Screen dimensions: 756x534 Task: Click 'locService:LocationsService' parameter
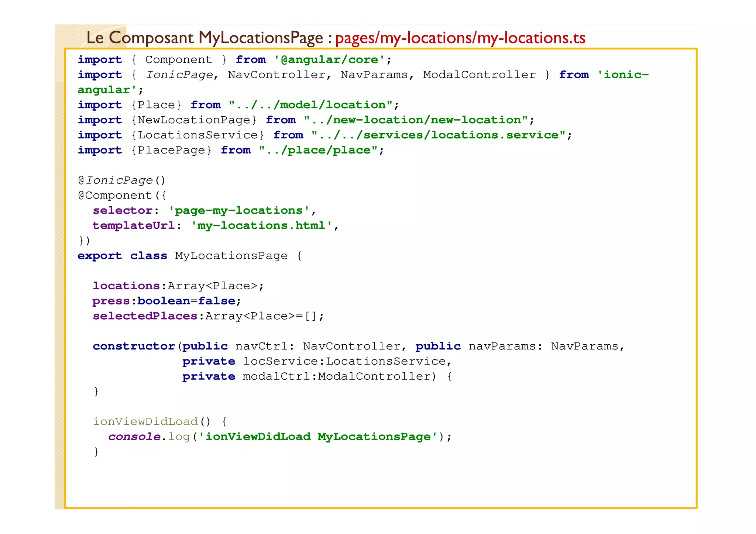coord(344,361)
